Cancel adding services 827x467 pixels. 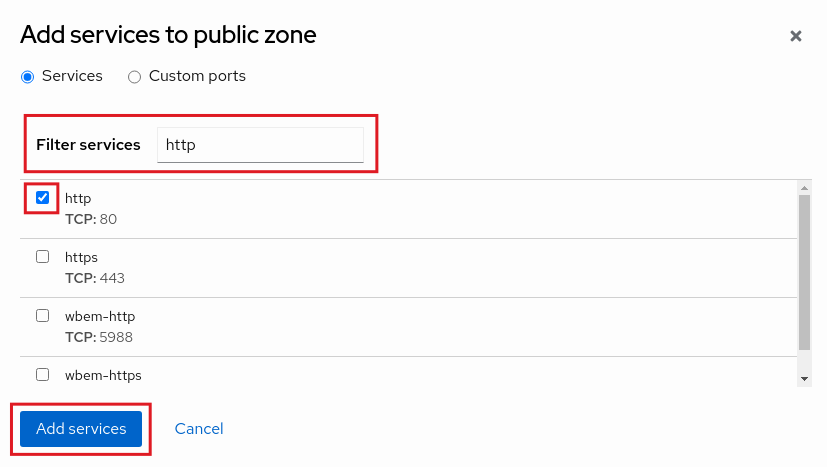pyautogui.click(x=199, y=429)
